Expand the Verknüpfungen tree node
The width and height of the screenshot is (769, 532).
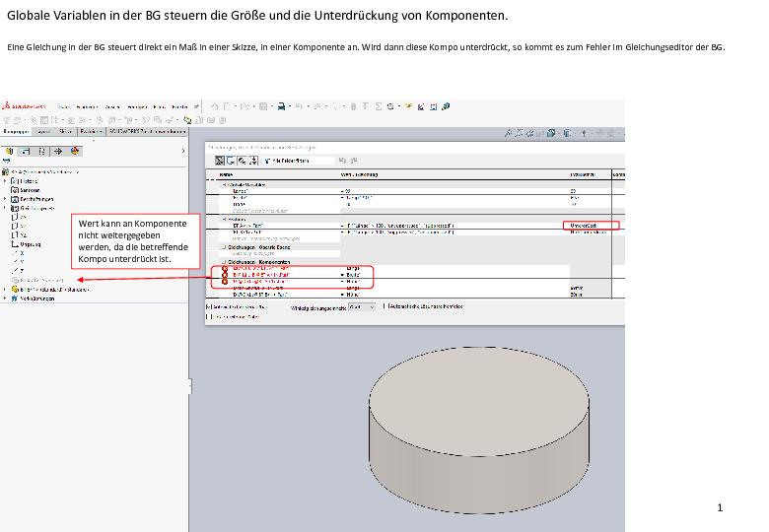pos(5,298)
